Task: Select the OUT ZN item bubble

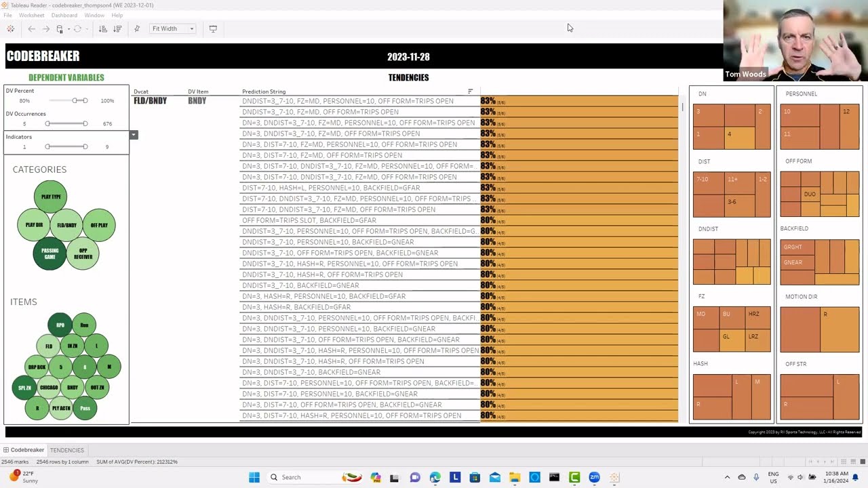Action: (x=97, y=388)
